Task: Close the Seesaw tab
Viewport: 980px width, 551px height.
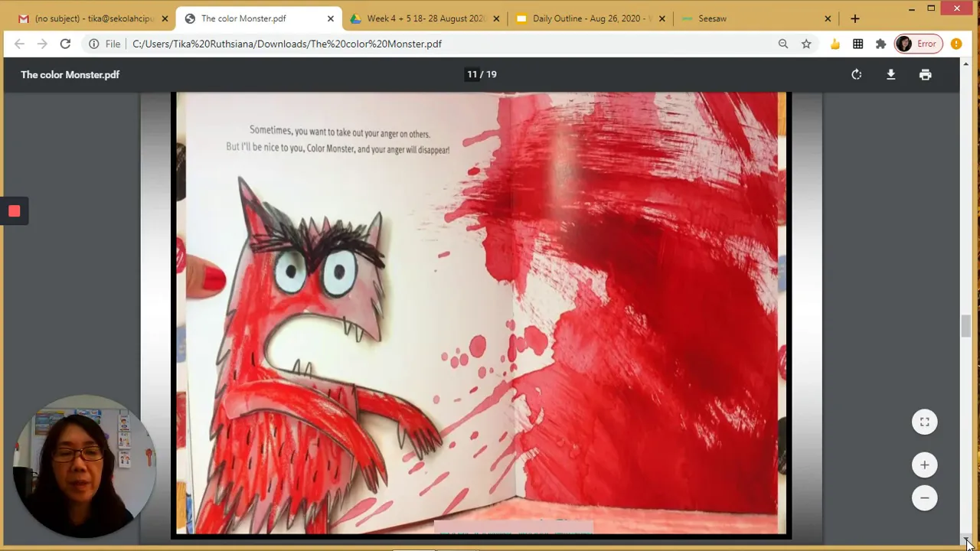Action: 828,18
